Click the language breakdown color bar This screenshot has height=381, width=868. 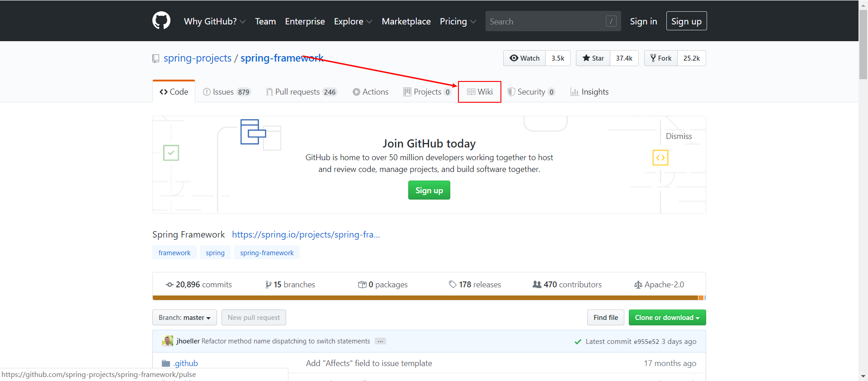[x=429, y=298]
